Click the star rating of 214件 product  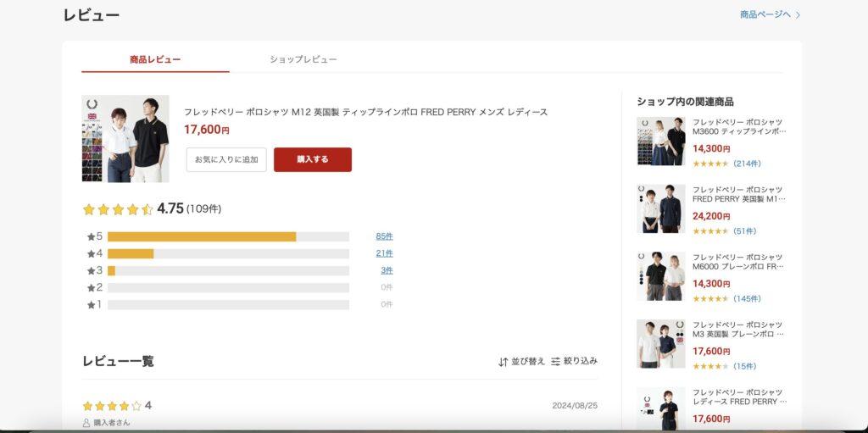[711, 164]
